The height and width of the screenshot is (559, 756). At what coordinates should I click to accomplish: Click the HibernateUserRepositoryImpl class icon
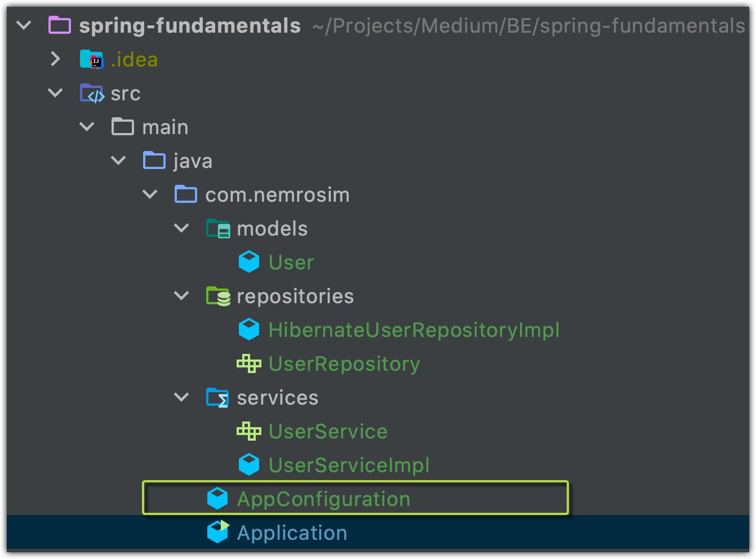pyautogui.click(x=248, y=330)
